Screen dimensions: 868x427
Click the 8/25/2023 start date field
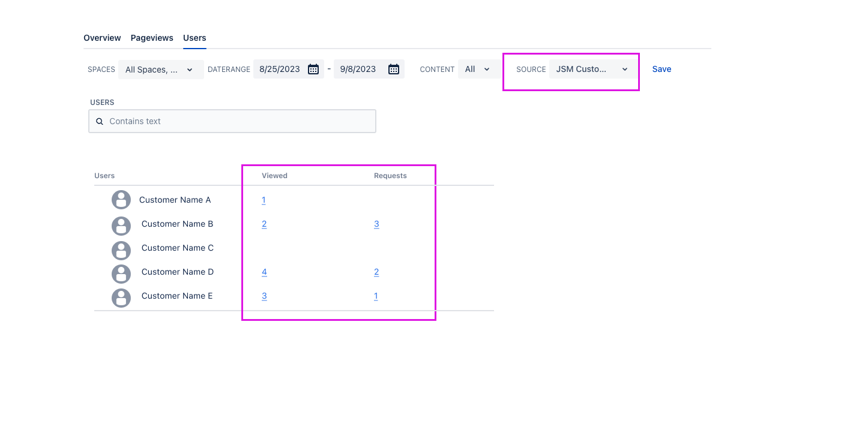coord(280,70)
